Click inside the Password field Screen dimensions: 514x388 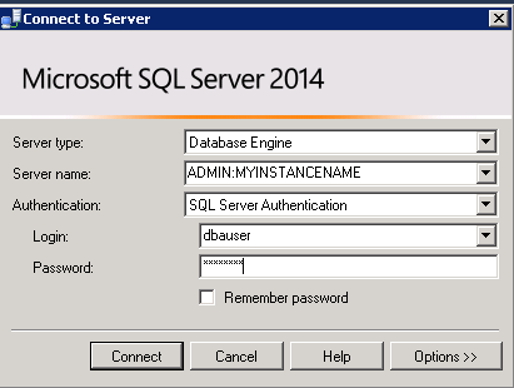pyautogui.click(x=348, y=266)
